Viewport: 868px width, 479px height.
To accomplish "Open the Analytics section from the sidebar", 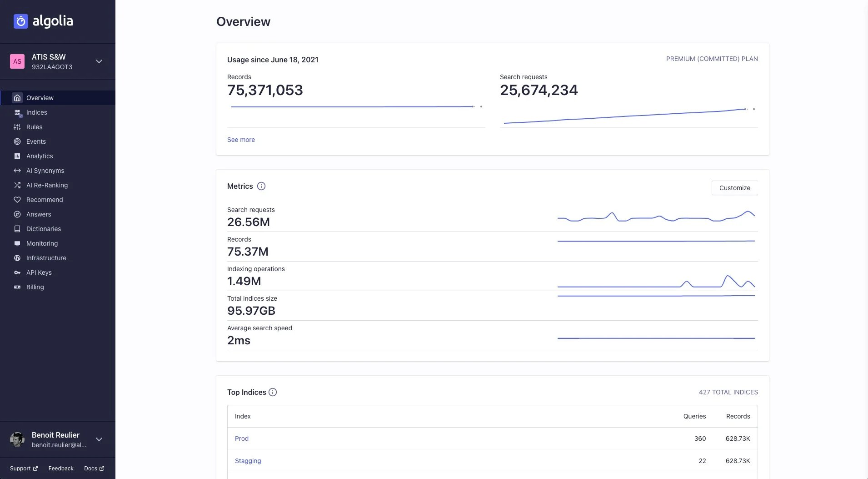I will [x=40, y=156].
